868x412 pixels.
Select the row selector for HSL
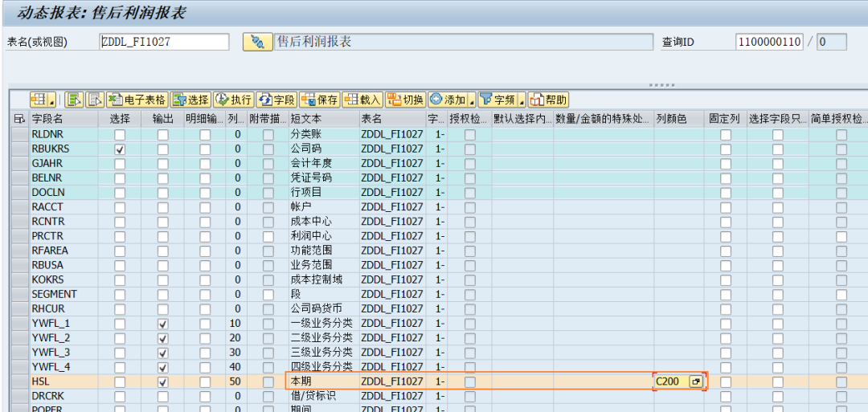20,381
